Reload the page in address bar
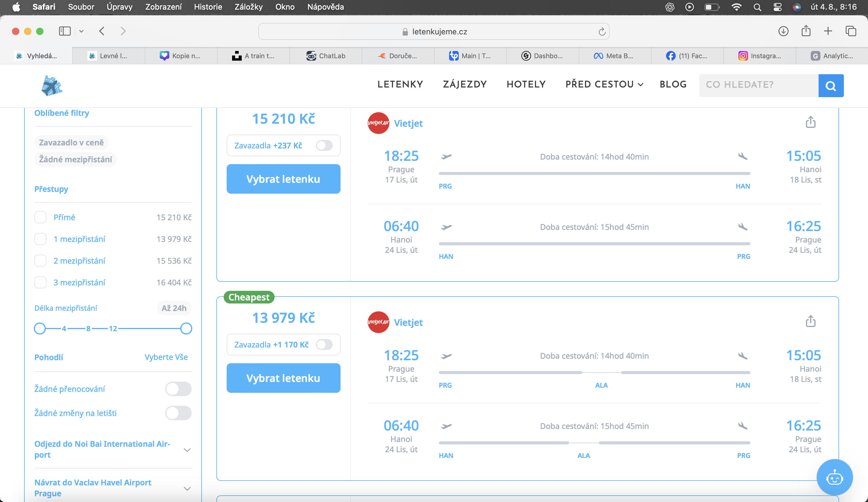This screenshot has width=868, height=502. click(601, 32)
